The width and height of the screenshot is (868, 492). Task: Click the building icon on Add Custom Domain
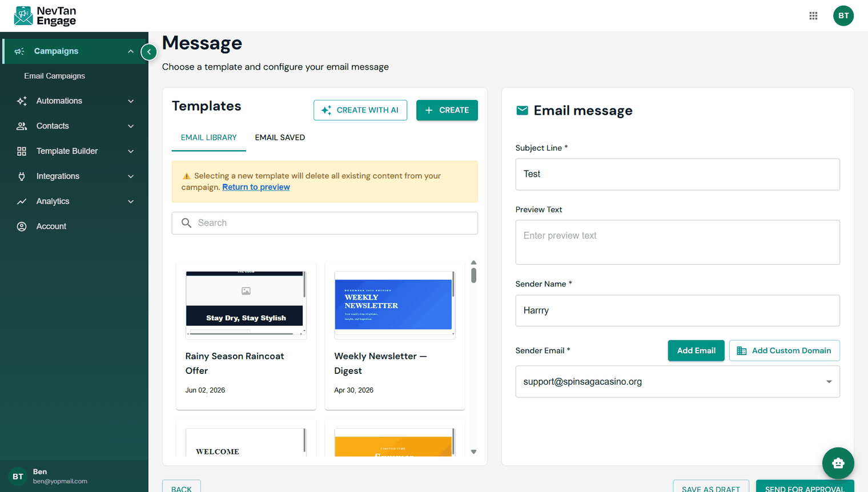click(741, 351)
